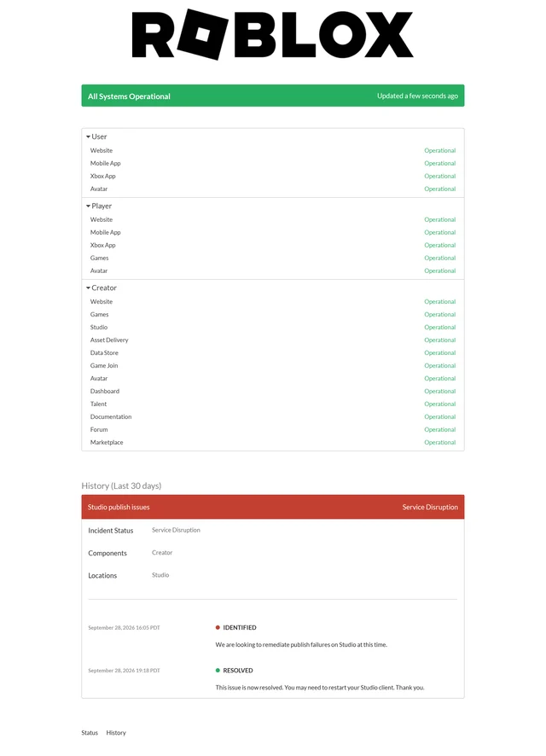Click 'We are looking to remediate' message
Screen dimensions: 546x756
point(301,644)
